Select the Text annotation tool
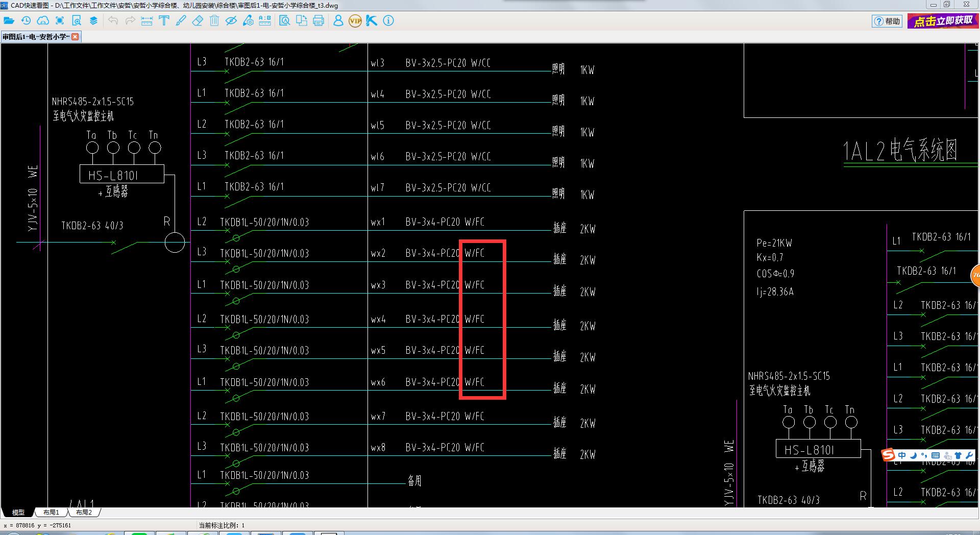The image size is (980, 535). click(164, 21)
